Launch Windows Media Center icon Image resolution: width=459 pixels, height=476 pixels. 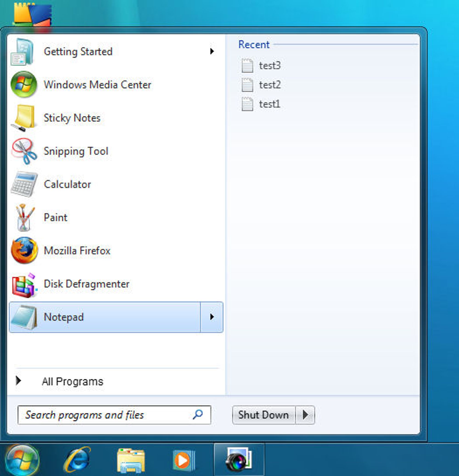(x=24, y=84)
